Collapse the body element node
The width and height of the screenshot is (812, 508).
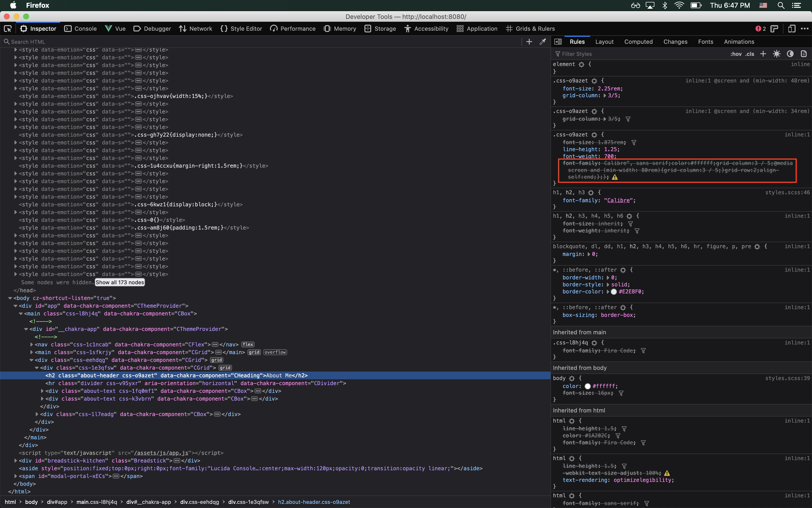click(10, 298)
